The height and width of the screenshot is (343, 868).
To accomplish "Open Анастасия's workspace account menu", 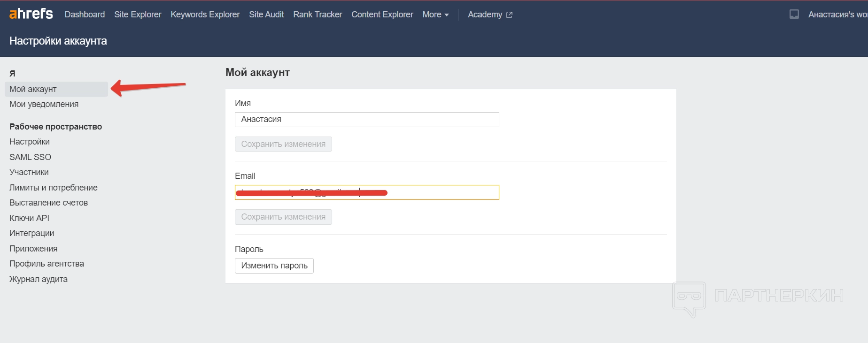I will [x=837, y=15].
